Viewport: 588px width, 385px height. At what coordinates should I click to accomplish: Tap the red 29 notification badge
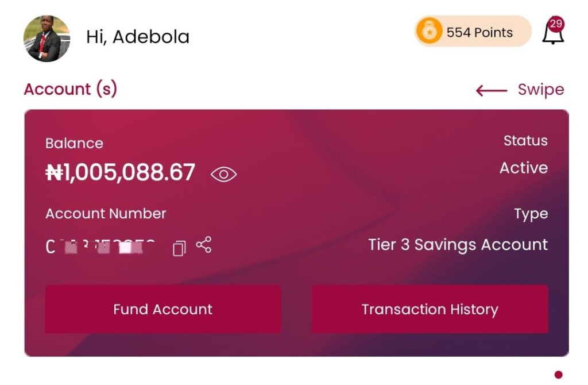(556, 24)
